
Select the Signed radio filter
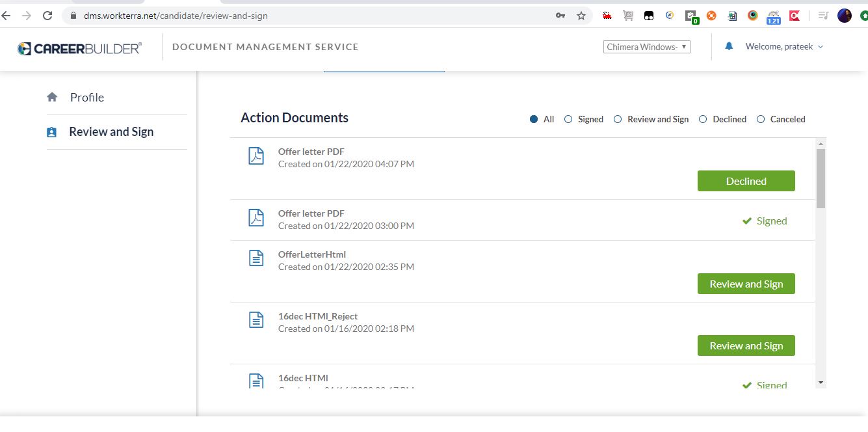click(568, 119)
